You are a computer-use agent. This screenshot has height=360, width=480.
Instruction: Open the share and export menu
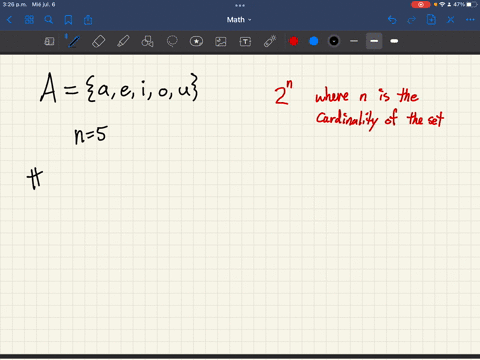click(x=88, y=20)
